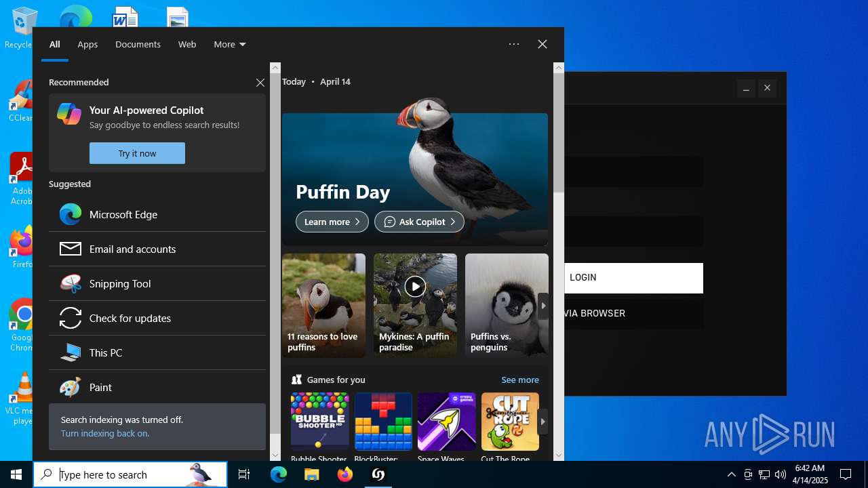Image resolution: width=868 pixels, height=488 pixels.
Task: Select VLC media player desktop icon
Action: tap(22, 399)
